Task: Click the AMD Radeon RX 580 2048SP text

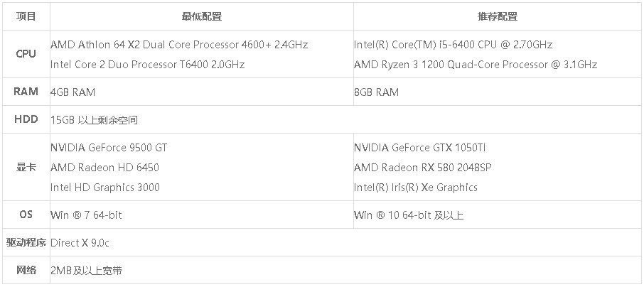Action: click(423, 168)
